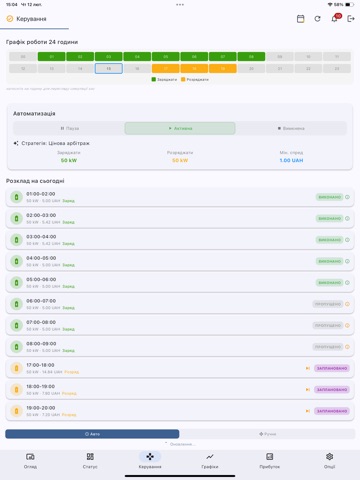Select green charging hour 01 cell
Viewport: 360px width, 480px height.
pyautogui.click(x=51, y=57)
